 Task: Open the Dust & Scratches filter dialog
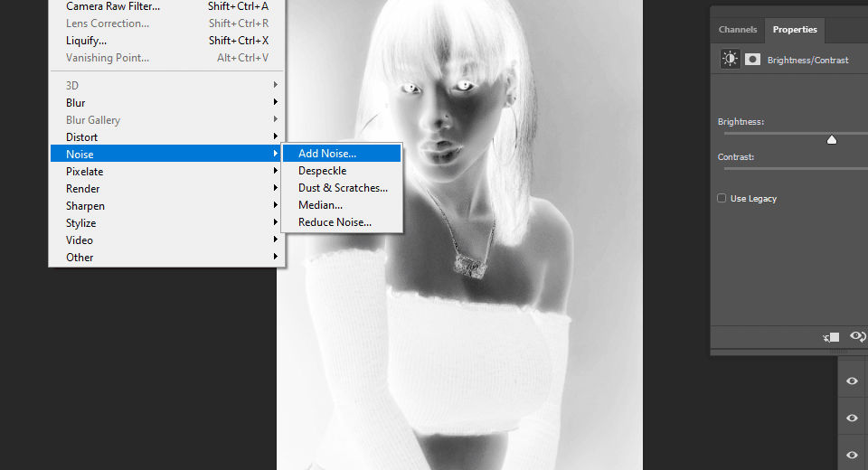coord(342,188)
